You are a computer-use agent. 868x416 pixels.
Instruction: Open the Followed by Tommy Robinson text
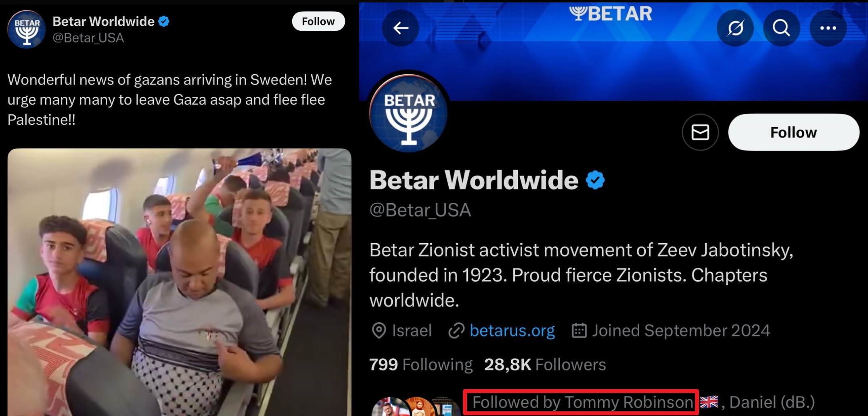582,402
